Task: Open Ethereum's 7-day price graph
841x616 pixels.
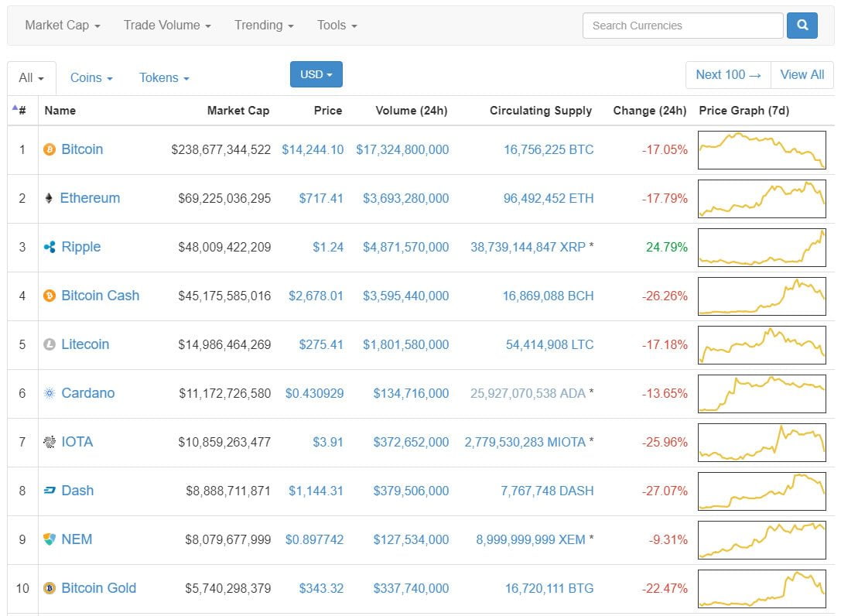Action: (x=761, y=199)
